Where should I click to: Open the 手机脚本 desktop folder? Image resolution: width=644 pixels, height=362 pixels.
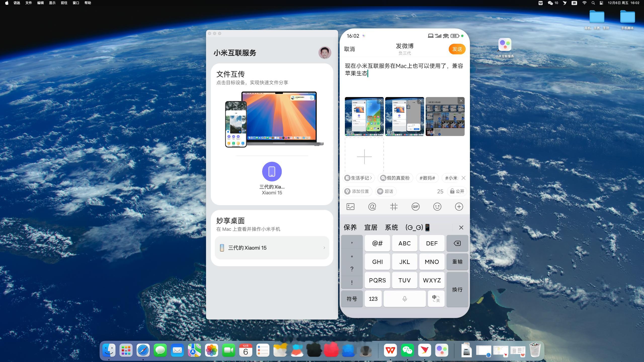pos(627,20)
